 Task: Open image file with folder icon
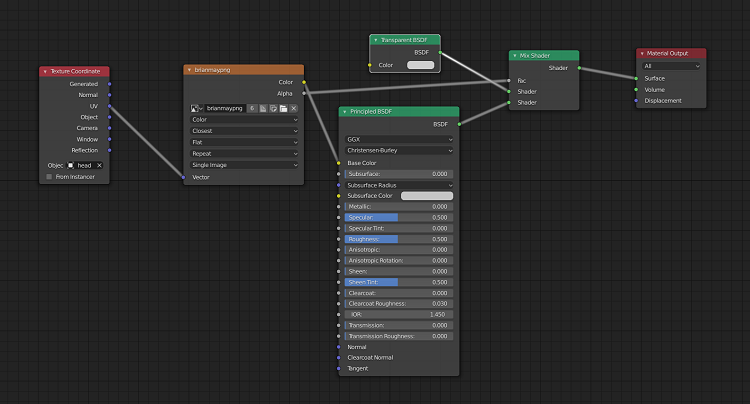283,107
